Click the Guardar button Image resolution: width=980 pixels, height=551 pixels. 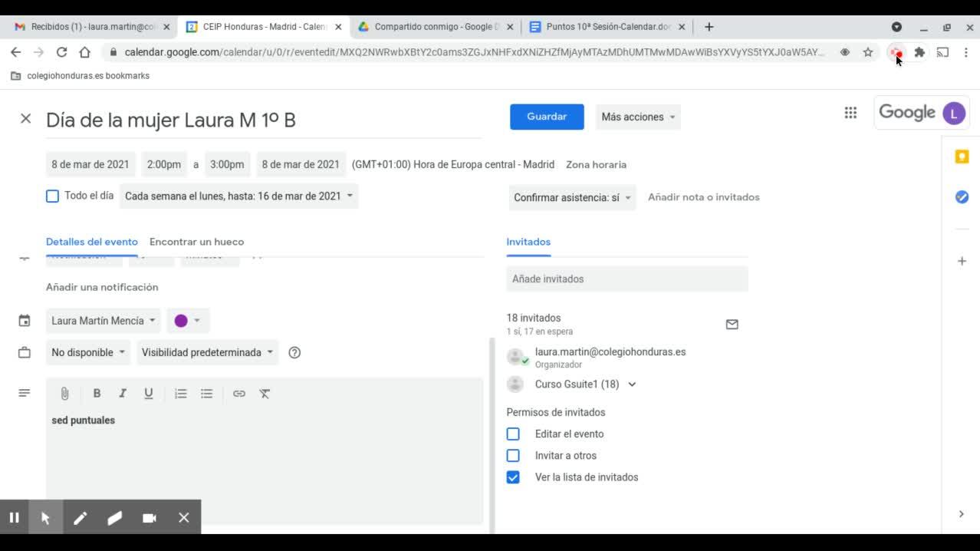point(547,117)
